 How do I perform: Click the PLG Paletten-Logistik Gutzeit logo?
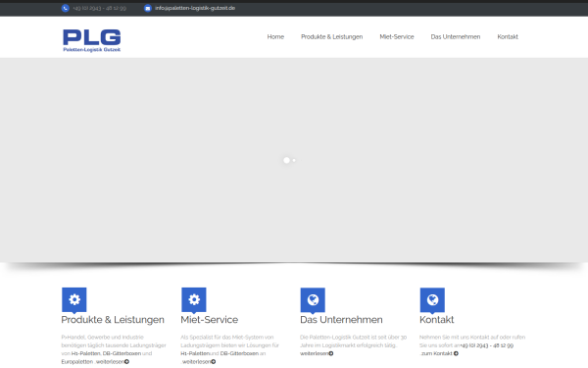tap(92, 40)
